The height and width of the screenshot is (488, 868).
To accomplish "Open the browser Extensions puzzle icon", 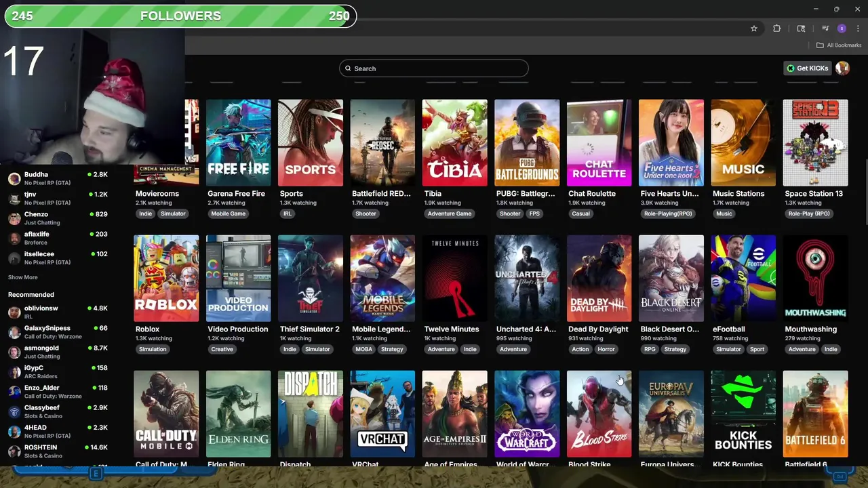I will pyautogui.click(x=777, y=28).
